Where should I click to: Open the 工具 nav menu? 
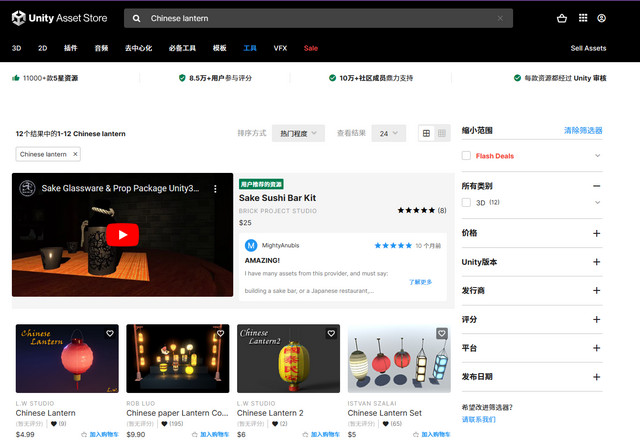[x=250, y=48]
